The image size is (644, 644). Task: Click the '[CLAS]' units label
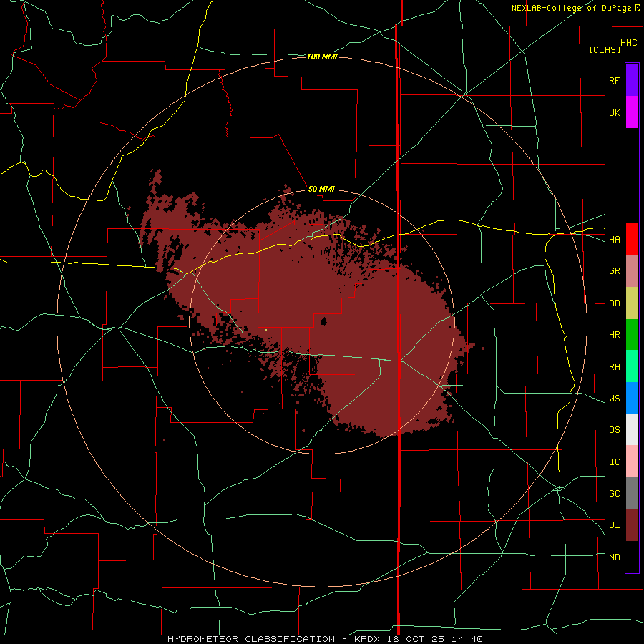point(605,49)
